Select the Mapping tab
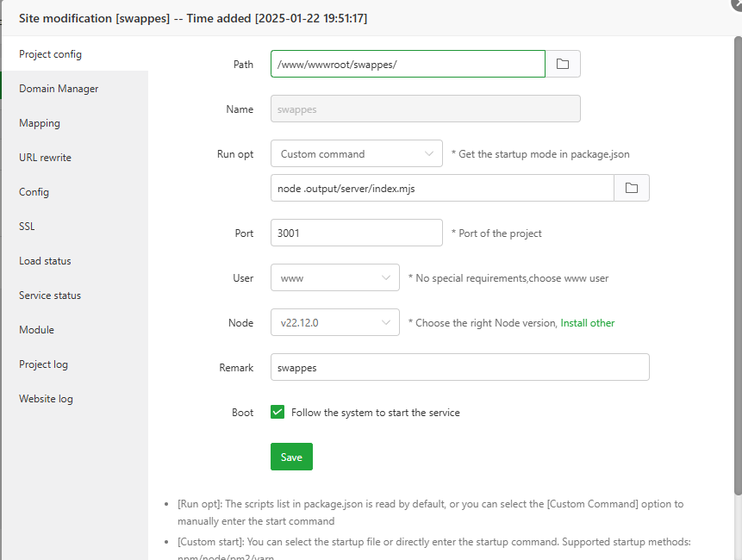The height and width of the screenshot is (560, 742). 40,123
